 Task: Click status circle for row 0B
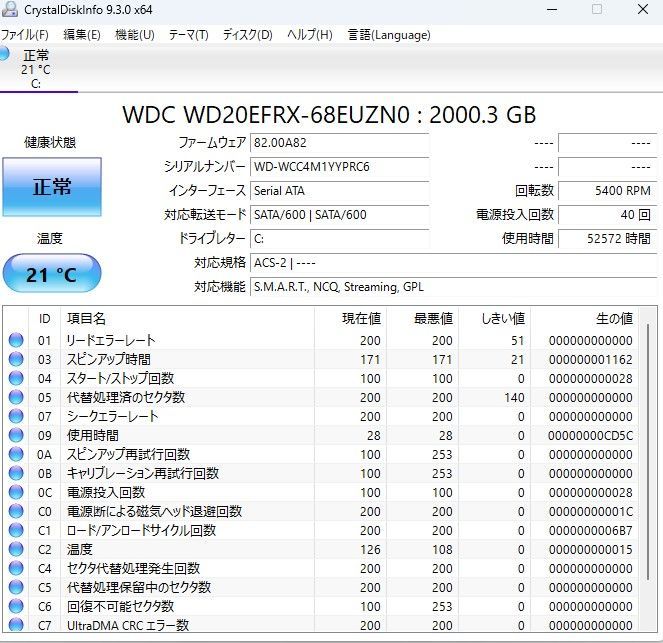(x=16, y=473)
